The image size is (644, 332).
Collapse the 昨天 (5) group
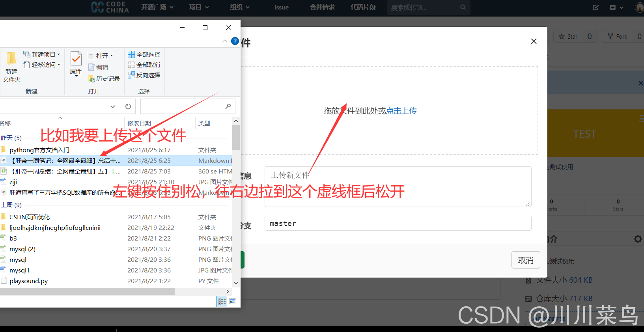tap(11, 138)
